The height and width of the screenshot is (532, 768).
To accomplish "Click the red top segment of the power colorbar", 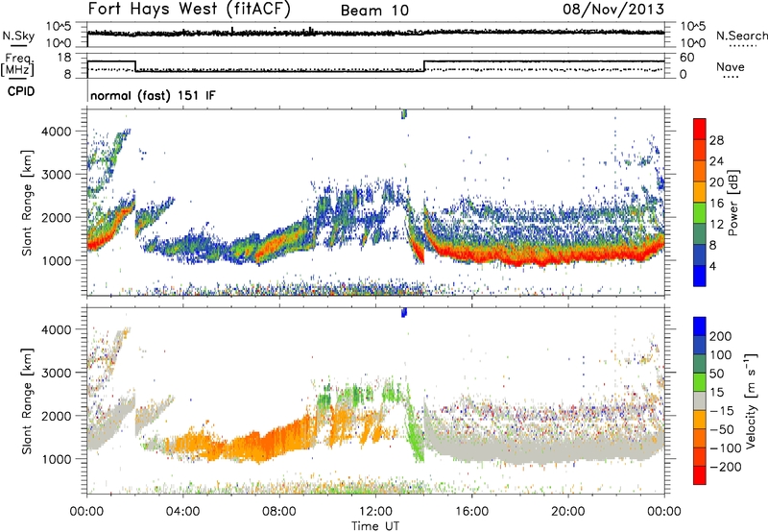I will (700, 129).
